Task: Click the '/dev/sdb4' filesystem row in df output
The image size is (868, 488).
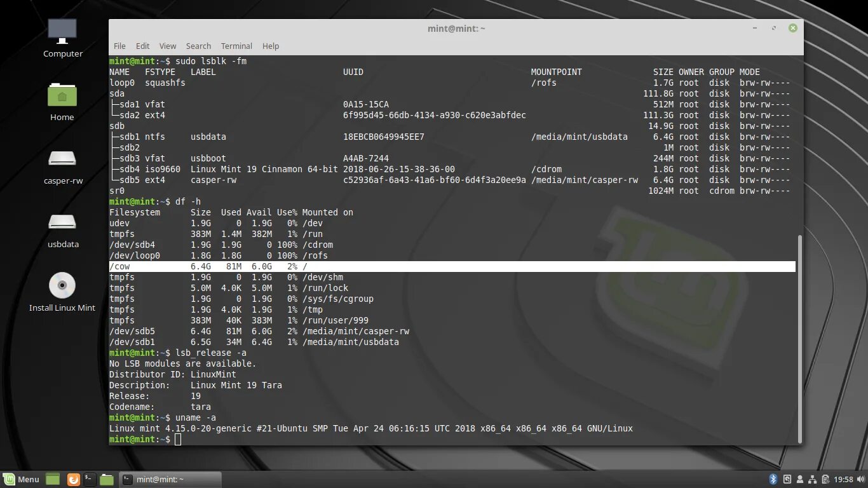Action: (x=221, y=245)
